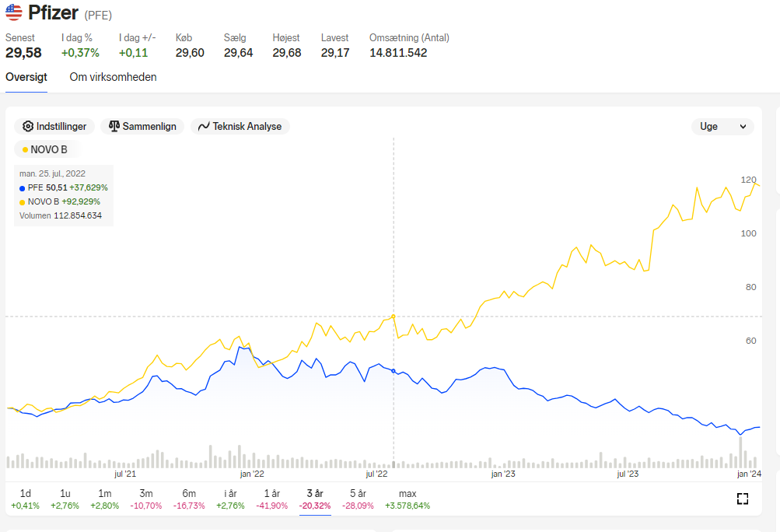Click the 120 y-axis label
Screen dimensions: 780x532
pyautogui.click(x=748, y=180)
